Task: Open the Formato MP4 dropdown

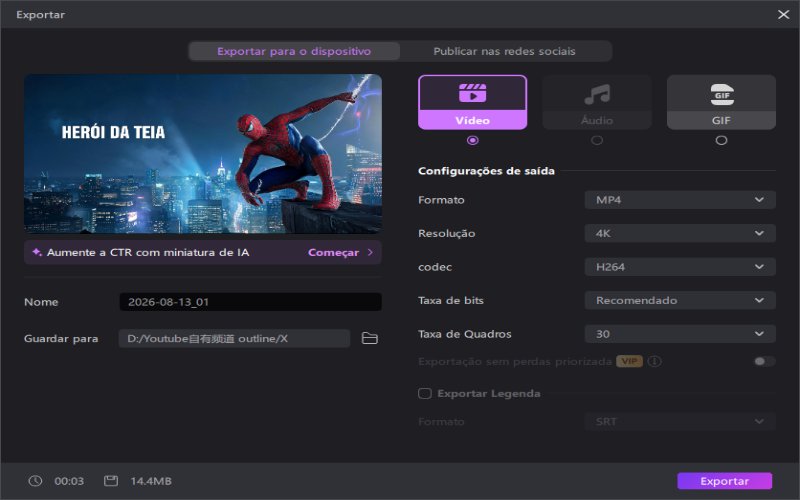Action: click(x=680, y=200)
